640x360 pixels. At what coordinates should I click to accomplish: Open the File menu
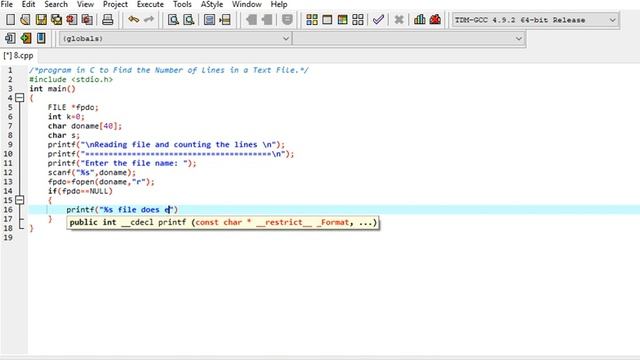tap(7, 4)
